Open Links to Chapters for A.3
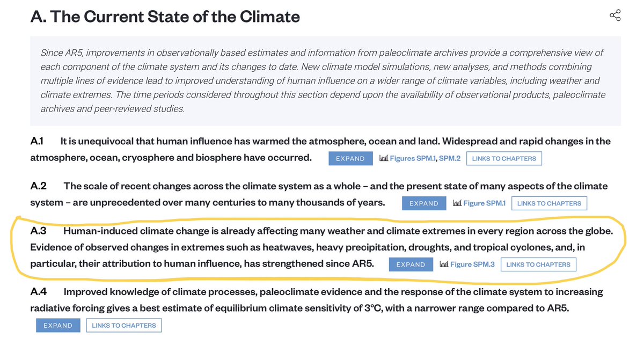The image size is (644, 346). (538, 264)
